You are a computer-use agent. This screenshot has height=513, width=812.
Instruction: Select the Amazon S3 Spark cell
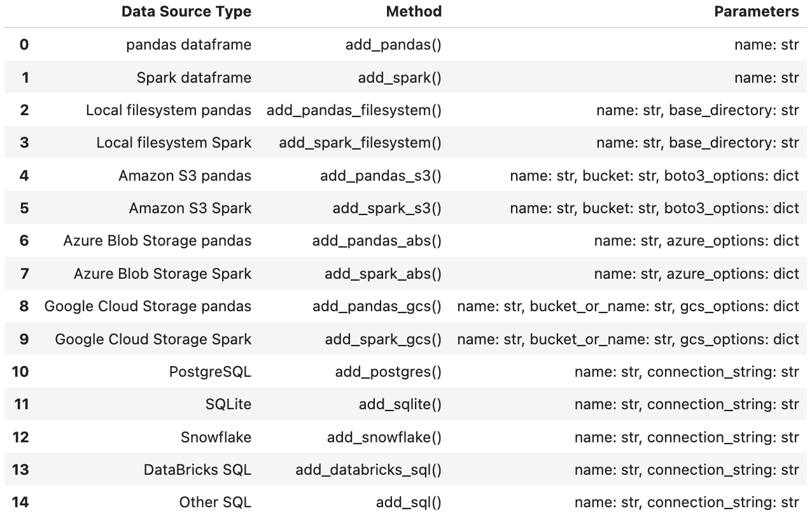pos(190,208)
